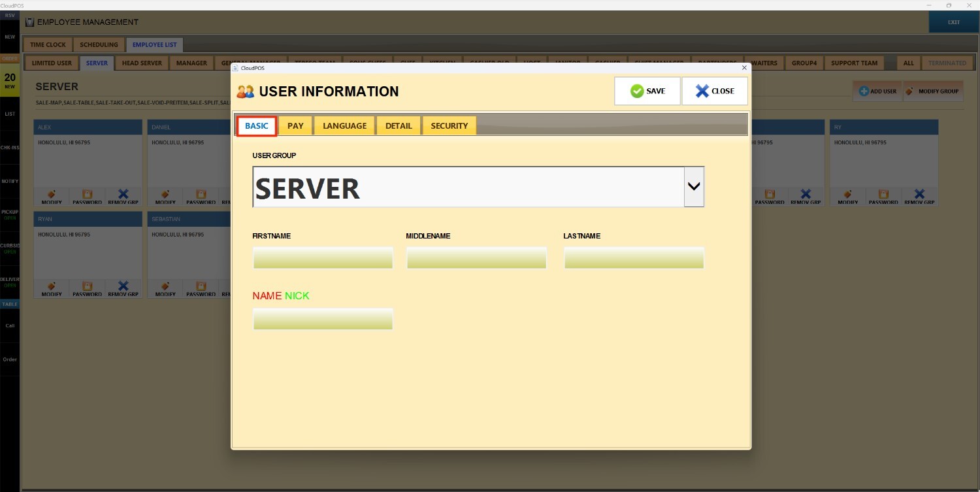Switch to TIME CLOCK tab
Screen dimensions: 980x492
click(48, 44)
